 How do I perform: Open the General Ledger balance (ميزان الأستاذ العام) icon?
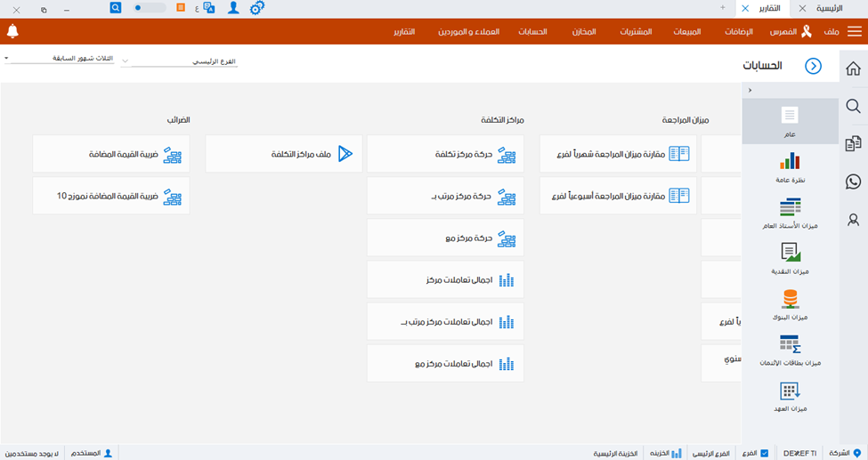tap(790, 208)
